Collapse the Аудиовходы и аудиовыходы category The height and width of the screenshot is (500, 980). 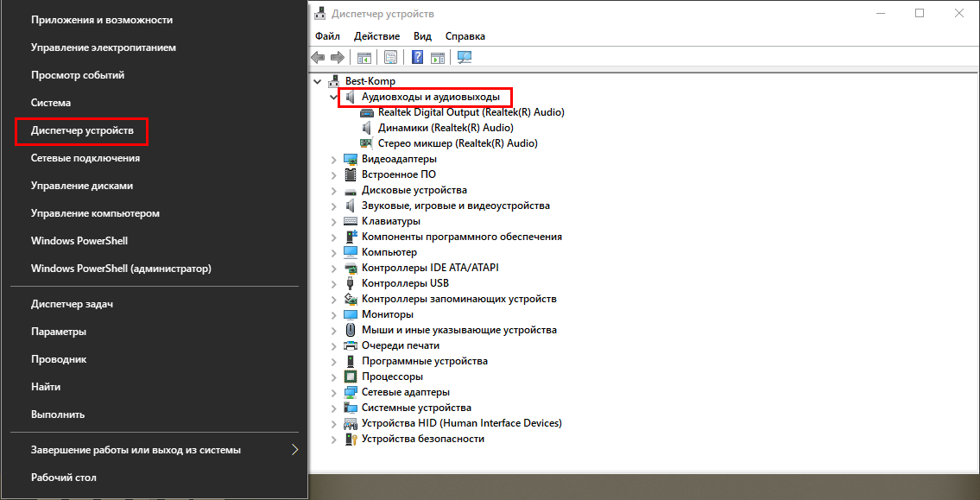coord(334,98)
